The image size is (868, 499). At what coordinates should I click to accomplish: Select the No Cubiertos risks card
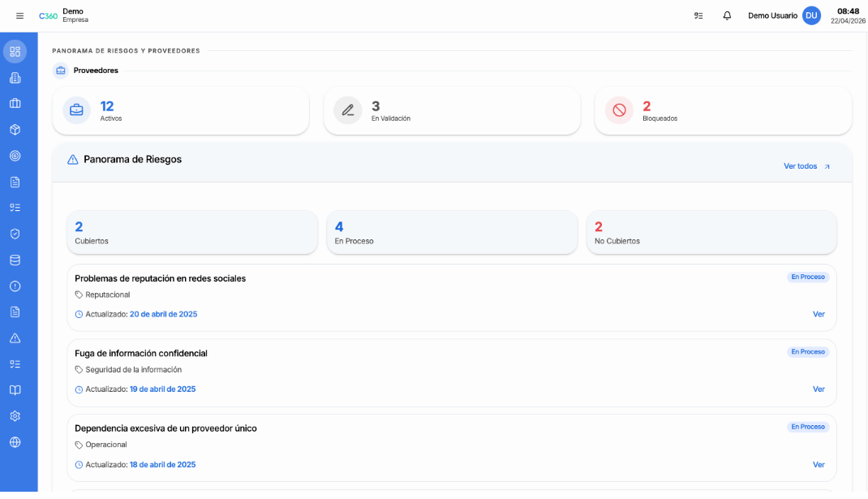click(711, 233)
